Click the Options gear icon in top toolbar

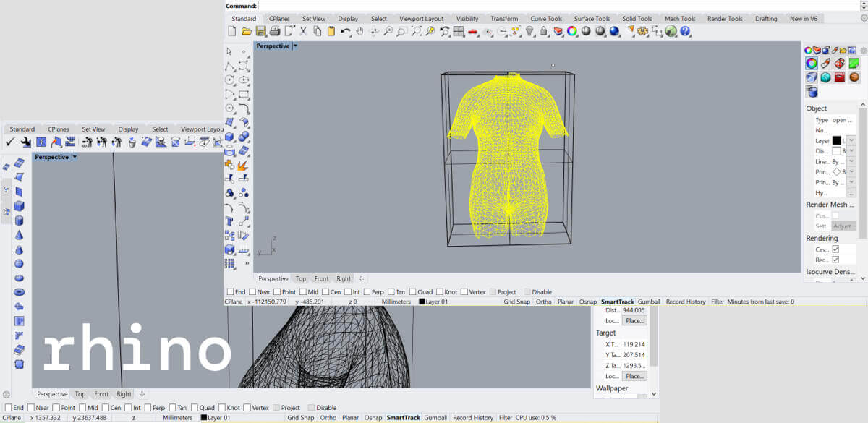pos(642,31)
